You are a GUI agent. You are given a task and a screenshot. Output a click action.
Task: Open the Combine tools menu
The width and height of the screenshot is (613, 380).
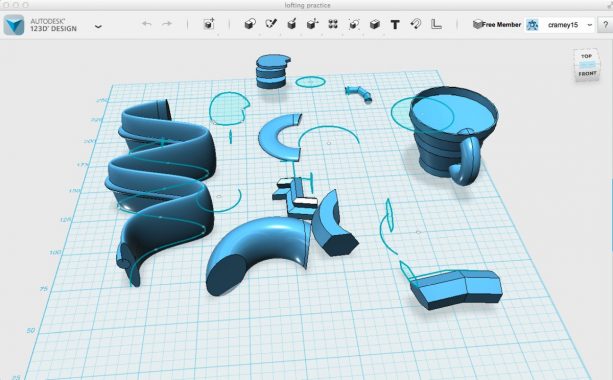375,25
